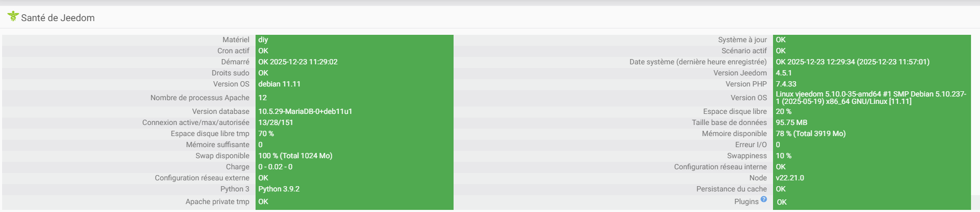Image resolution: width=980 pixels, height=212 pixels.
Task: Select the Matériel value cell showing diy
Action: [x=263, y=40]
